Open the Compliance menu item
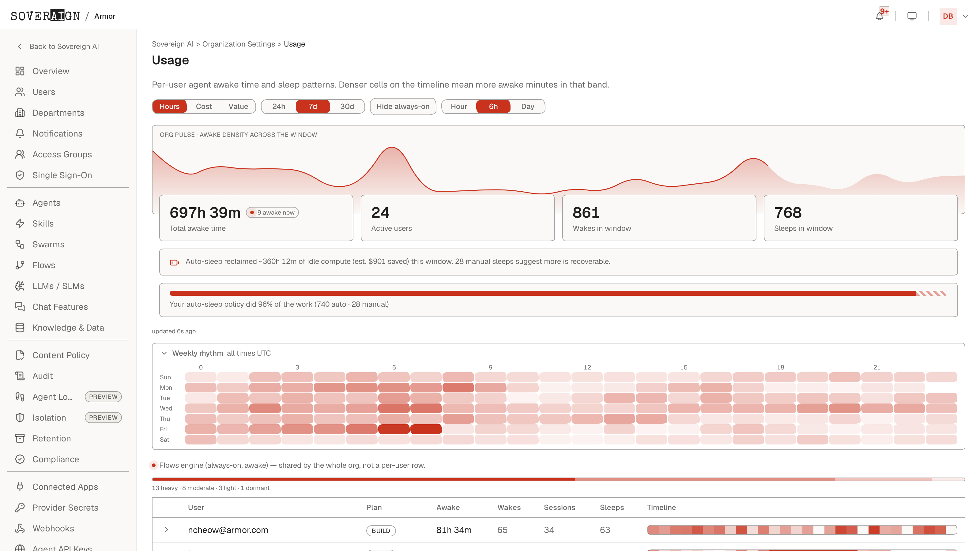Screen dimensions: 980x551 tap(69, 459)
